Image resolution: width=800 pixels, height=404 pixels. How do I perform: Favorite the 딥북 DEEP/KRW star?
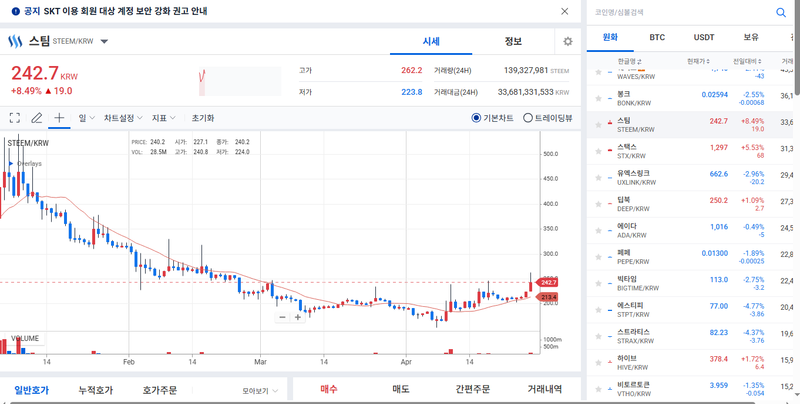tap(598, 205)
